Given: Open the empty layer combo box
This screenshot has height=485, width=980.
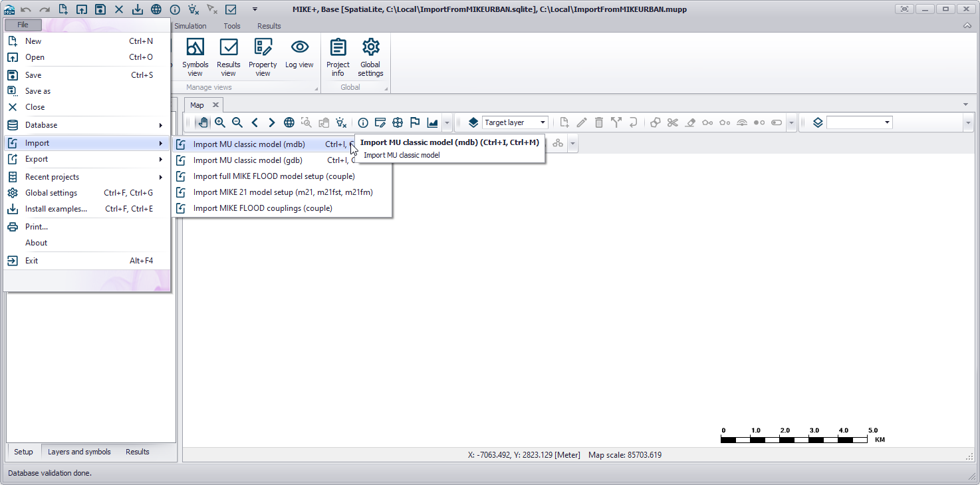Looking at the screenshot, I should [x=859, y=122].
